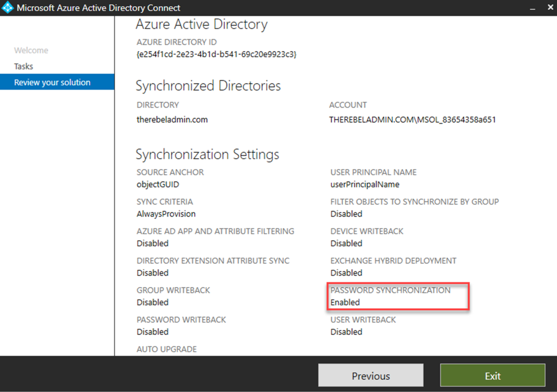Click the therebeladmin.com directory entry
This screenshot has width=557, height=392.
172,120
